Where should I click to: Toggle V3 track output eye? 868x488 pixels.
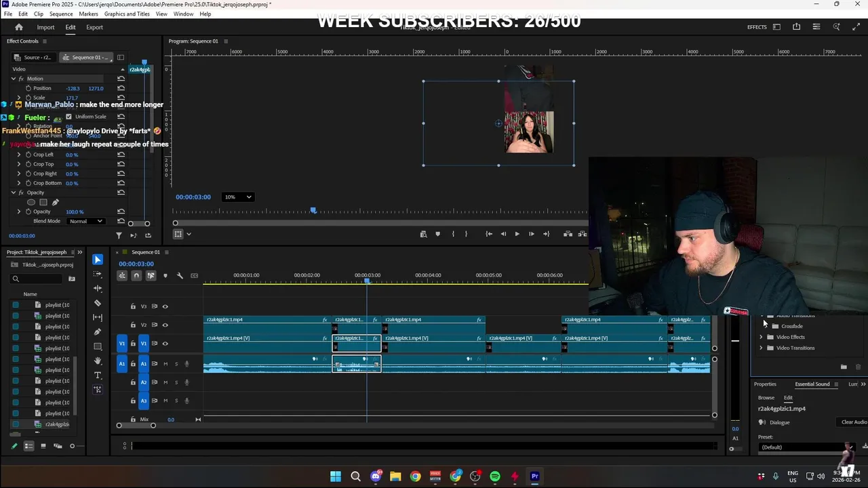tap(165, 306)
